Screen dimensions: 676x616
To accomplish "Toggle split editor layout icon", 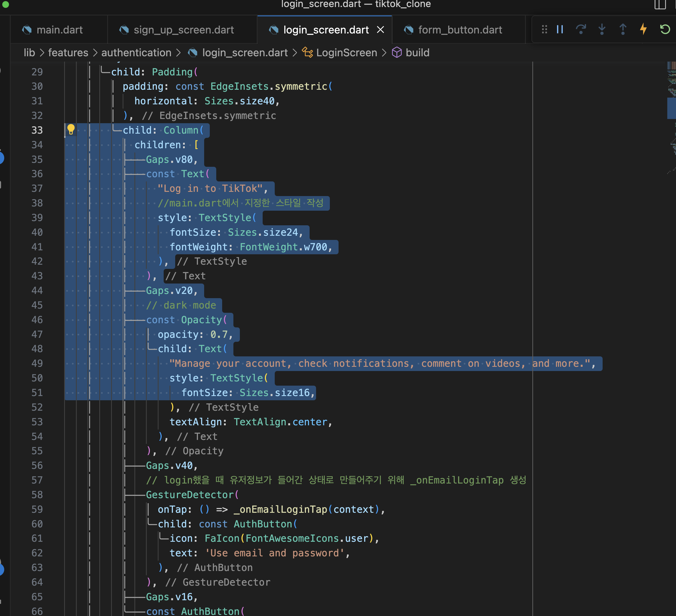I will point(660,5).
